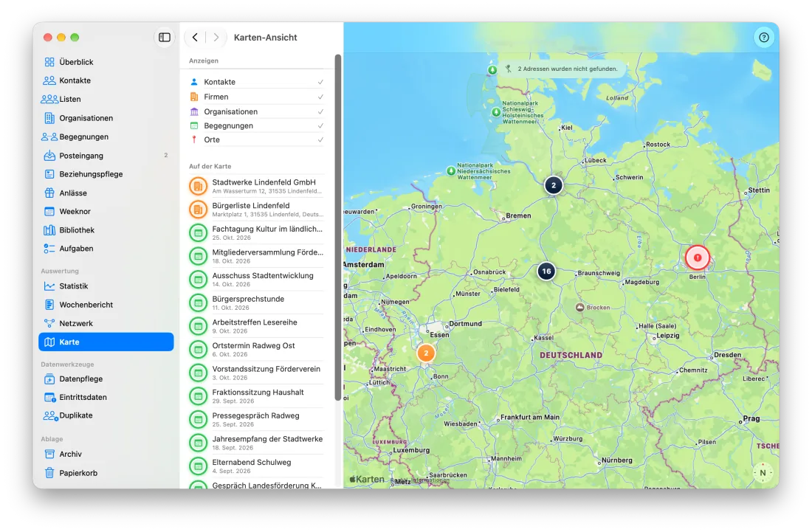Select Vorstandssitzung Förderverein entry
The width and height of the screenshot is (812, 532).
tap(257, 373)
